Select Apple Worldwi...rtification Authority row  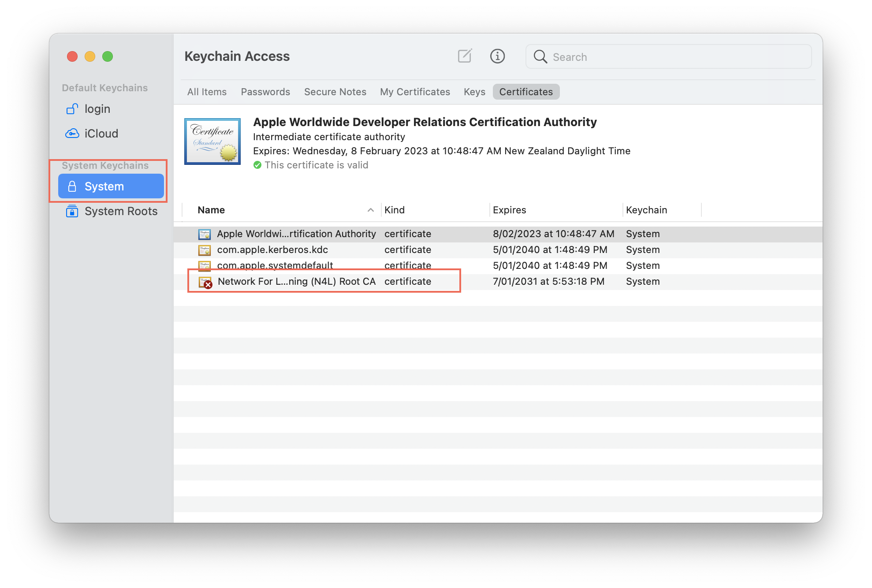point(498,234)
